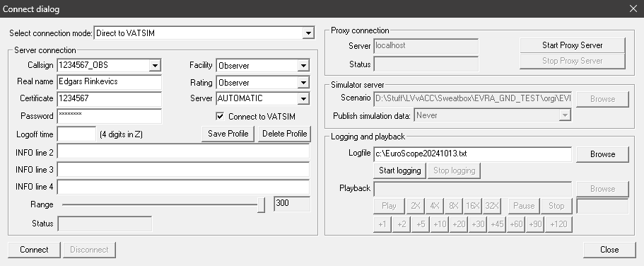Screen dimensions: 644x266
Task: Skip playback forward +120
Action: [558, 224]
